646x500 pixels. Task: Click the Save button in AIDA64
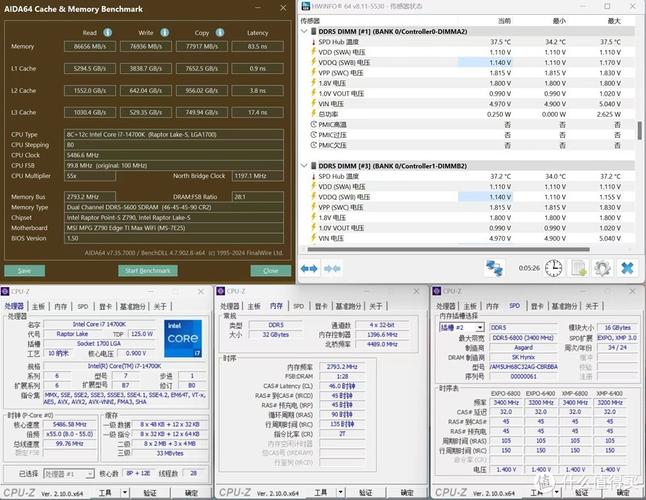pos(24,270)
